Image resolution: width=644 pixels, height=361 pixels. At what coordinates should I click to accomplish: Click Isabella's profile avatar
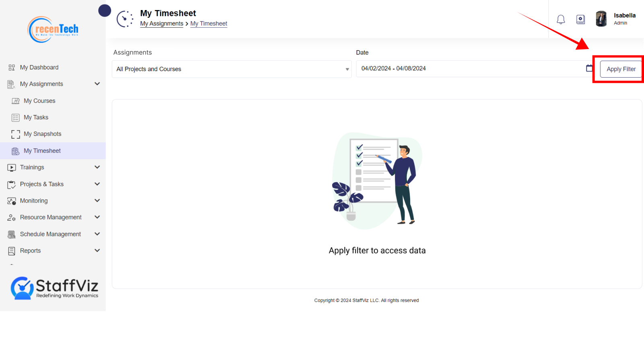point(601,19)
